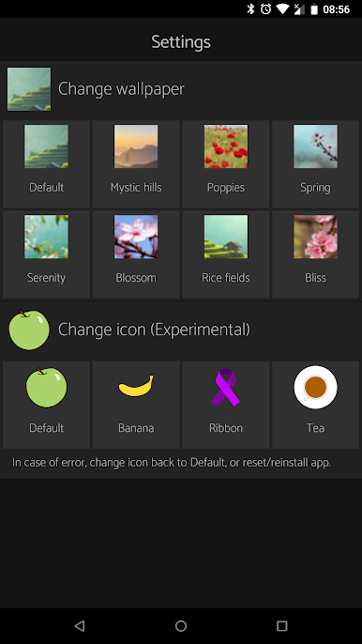This screenshot has height=644, width=362.
Task: Open recent apps with square button
Action: (282, 626)
